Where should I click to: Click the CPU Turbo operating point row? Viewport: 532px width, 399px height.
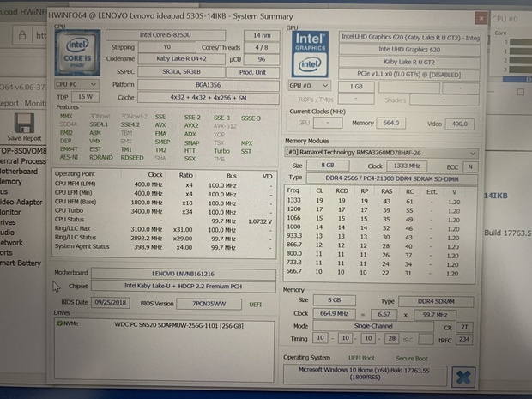point(164,211)
